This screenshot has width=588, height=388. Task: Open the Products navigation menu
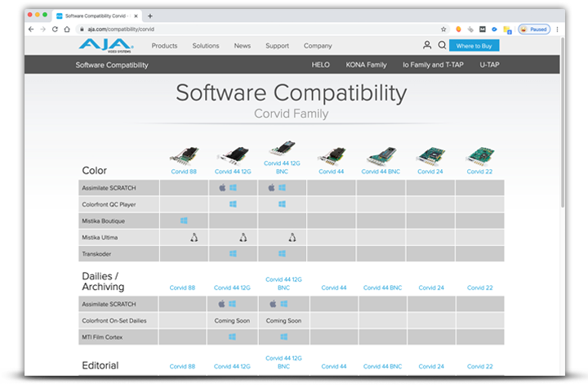tap(164, 46)
